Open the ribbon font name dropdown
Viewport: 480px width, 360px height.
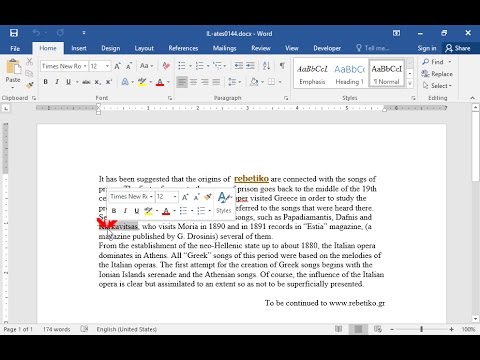(x=85, y=66)
